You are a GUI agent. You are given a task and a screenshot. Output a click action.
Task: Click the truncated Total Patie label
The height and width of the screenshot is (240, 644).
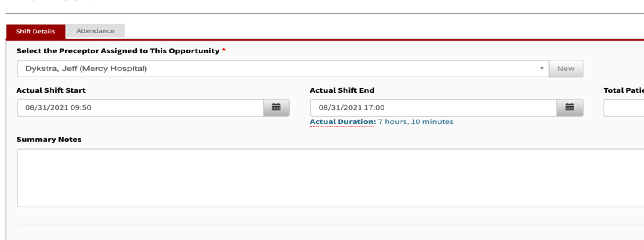[x=624, y=90]
